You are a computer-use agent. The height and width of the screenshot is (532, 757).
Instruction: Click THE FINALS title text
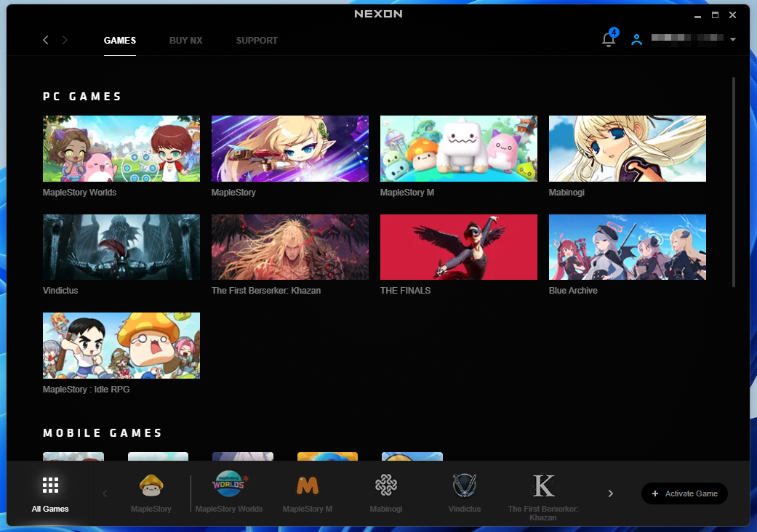pyautogui.click(x=406, y=291)
